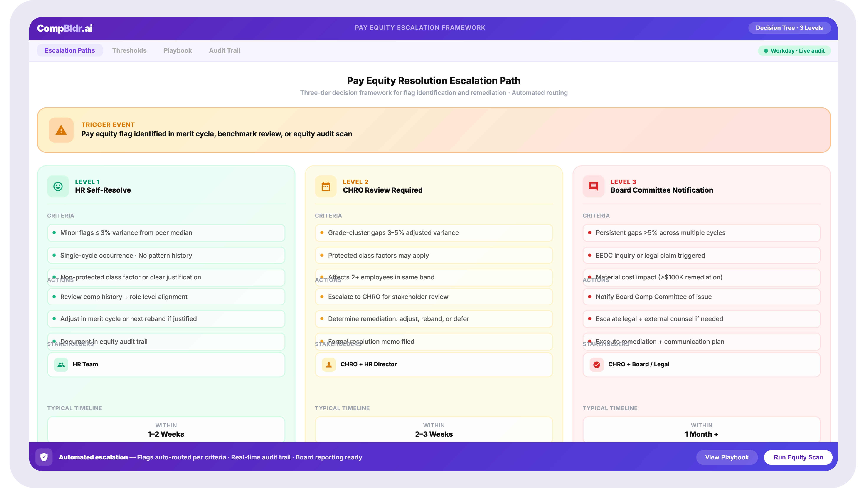Viewport: 868px width, 488px height.
Task: Click the 'Within 2–3 Weeks' timeline box
Action: click(434, 430)
